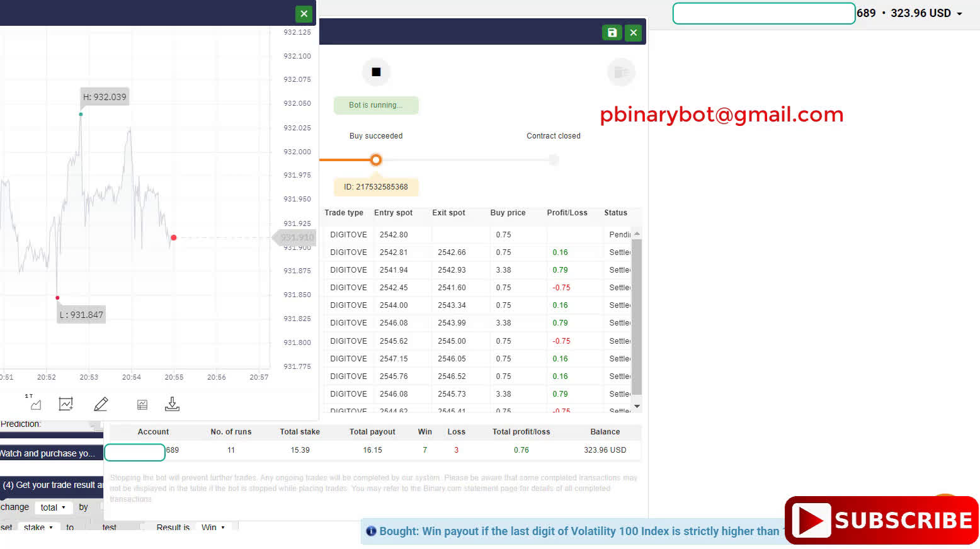Image resolution: width=980 pixels, height=549 pixels.
Task: Click the Trade type column header
Action: point(345,213)
